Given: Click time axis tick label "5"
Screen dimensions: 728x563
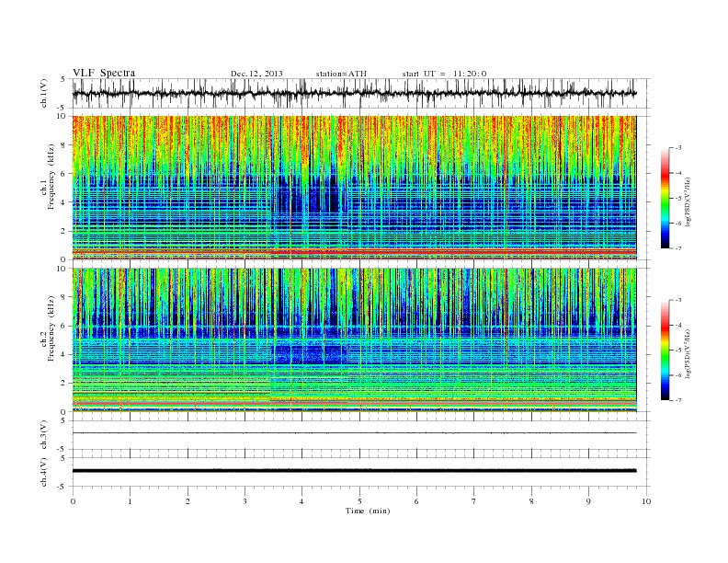Looking at the screenshot, I should click(359, 501).
